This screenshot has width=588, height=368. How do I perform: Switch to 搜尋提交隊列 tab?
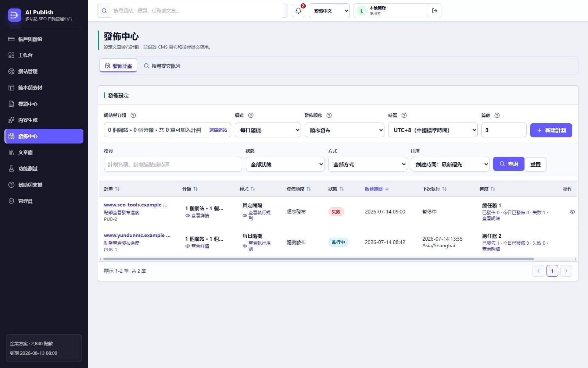pyautogui.click(x=162, y=66)
